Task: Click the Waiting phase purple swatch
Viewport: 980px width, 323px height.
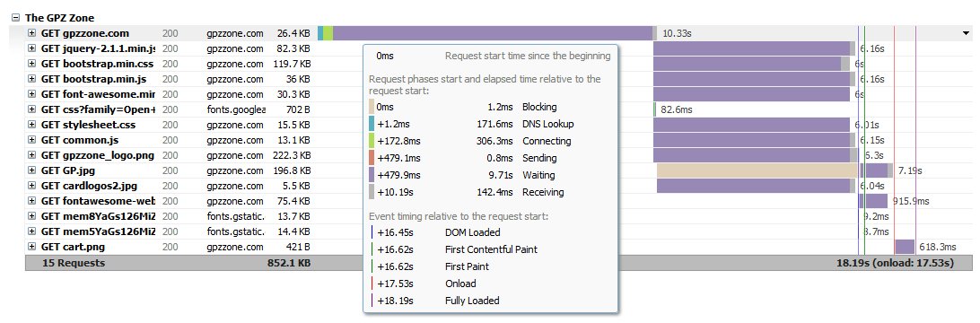Action: (x=372, y=175)
